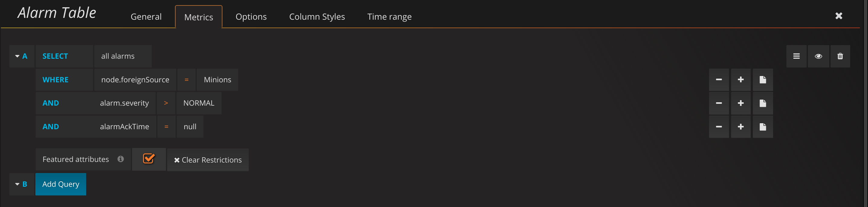Add nested clause icon on WHERE row

pyautogui.click(x=763, y=80)
